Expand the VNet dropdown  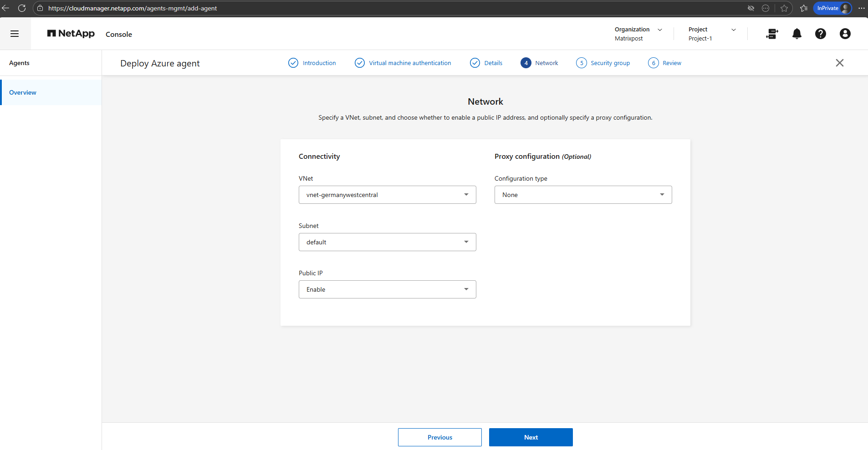click(387, 195)
